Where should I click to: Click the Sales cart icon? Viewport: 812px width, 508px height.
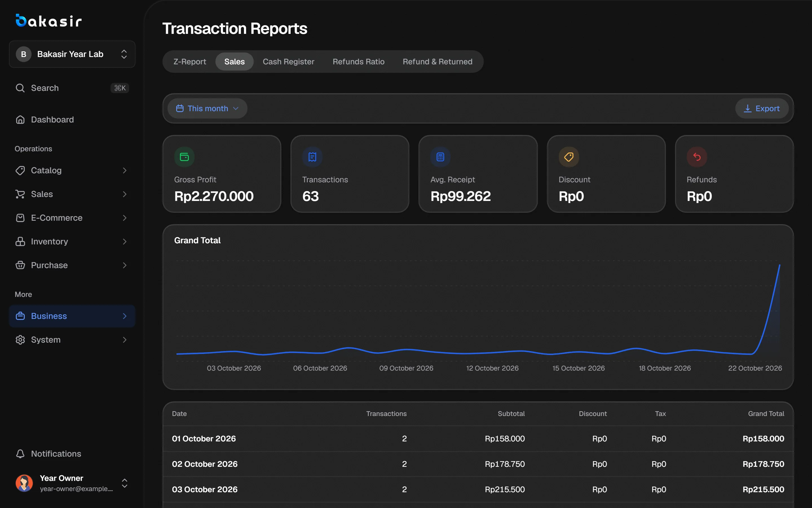pyautogui.click(x=20, y=194)
